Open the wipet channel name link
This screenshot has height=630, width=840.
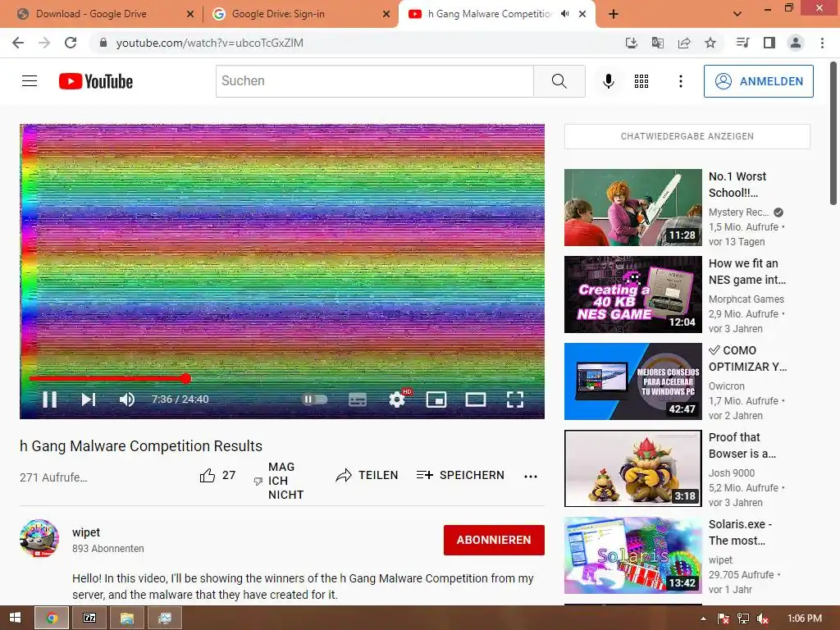86,532
